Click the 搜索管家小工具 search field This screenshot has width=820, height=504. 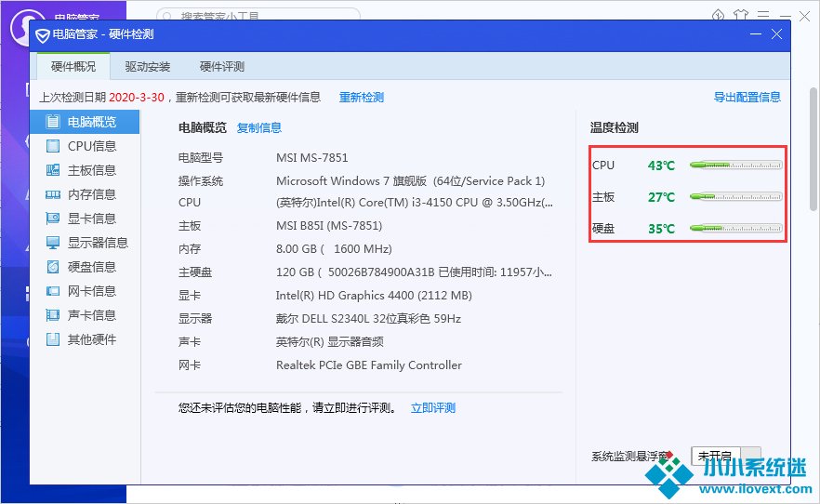coord(260,16)
